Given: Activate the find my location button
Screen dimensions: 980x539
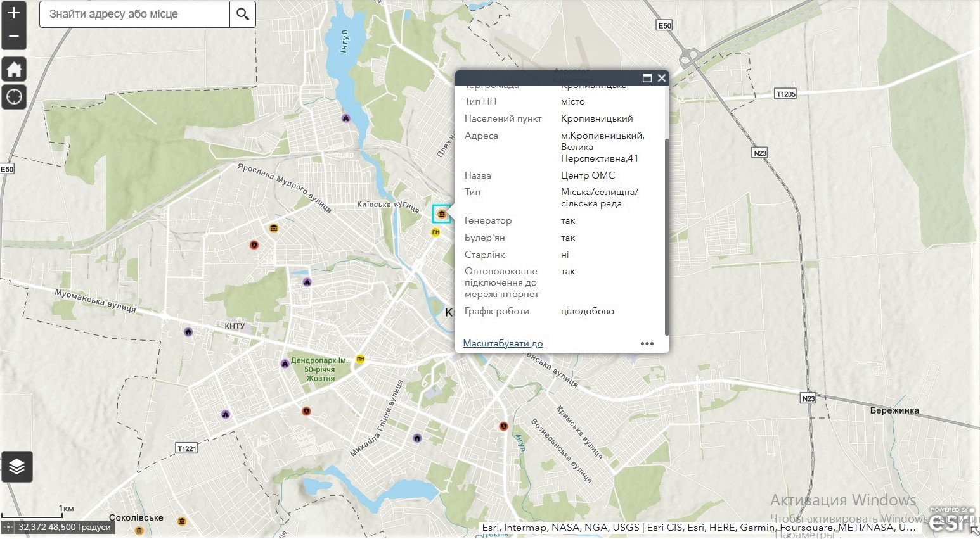Looking at the screenshot, I should click(x=14, y=97).
